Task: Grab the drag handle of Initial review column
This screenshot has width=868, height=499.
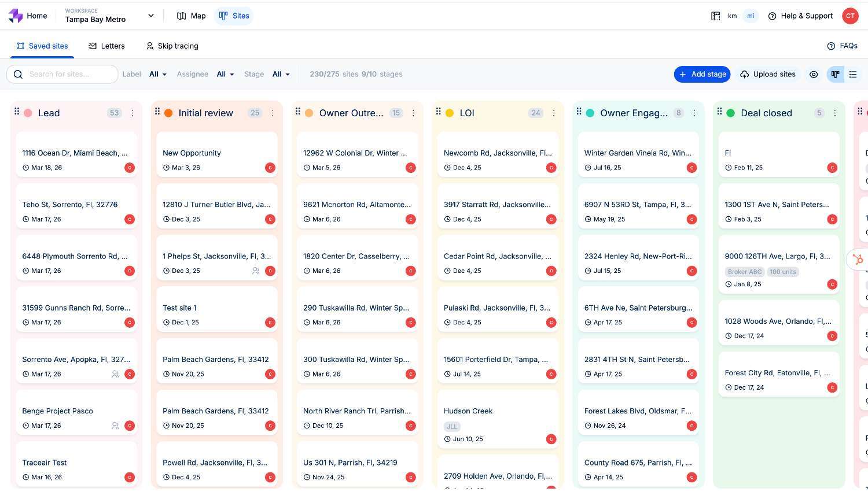Action: [x=157, y=112]
